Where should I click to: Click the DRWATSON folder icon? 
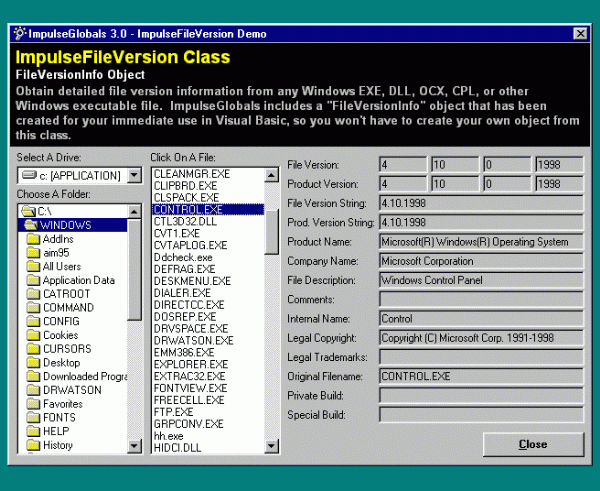(34, 390)
